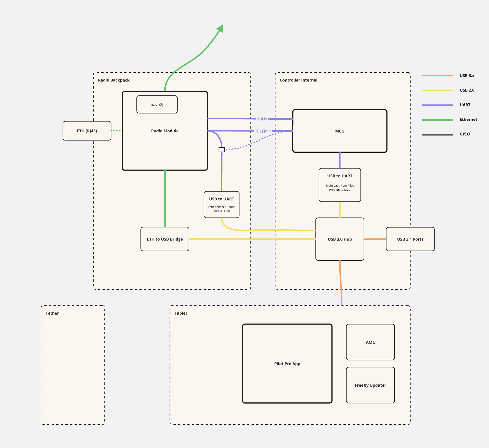489x448 pixels.
Task: Click the USB to UART bridge for RFD900
Action: tap(221, 204)
